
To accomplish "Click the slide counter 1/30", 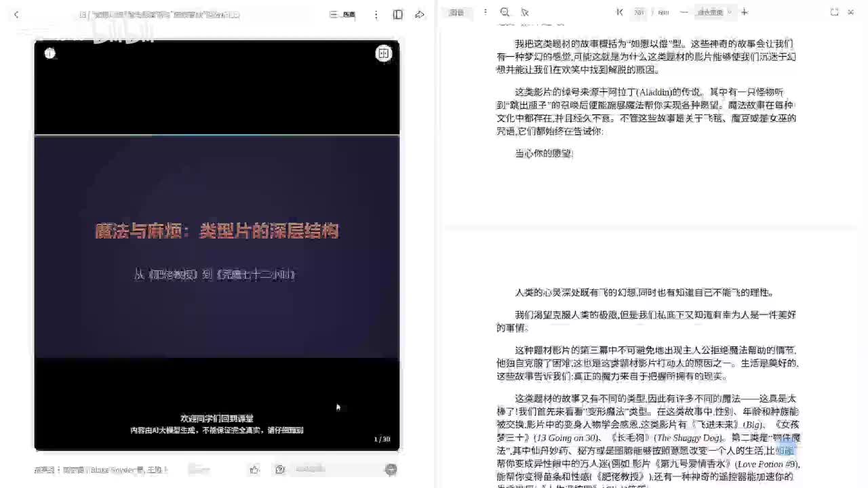I will 382,439.
